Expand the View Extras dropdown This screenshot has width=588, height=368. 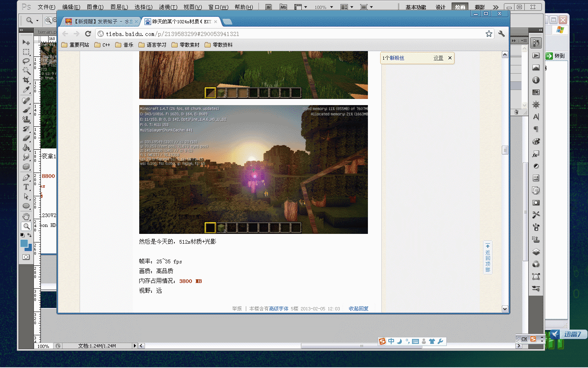point(301,7)
